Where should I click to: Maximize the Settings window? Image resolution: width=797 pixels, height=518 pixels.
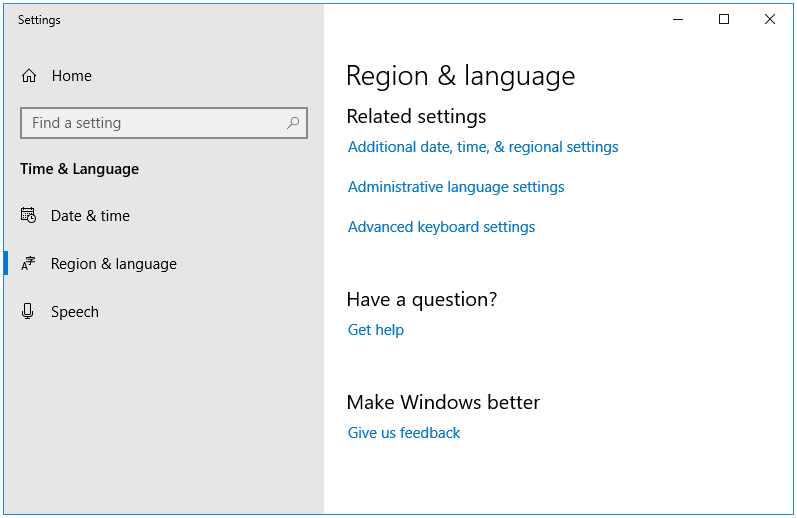click(724, 19)
